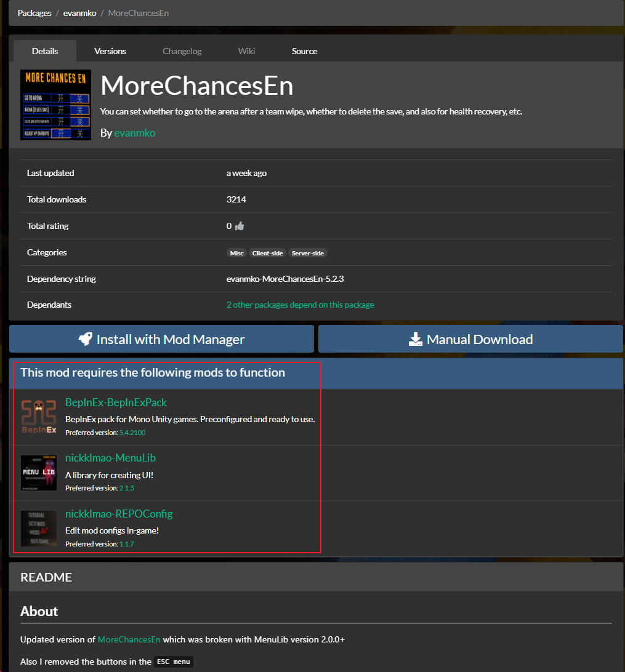The image size is (625, 672).
Task: Switch to the Source tab
Action: (304, 51)
